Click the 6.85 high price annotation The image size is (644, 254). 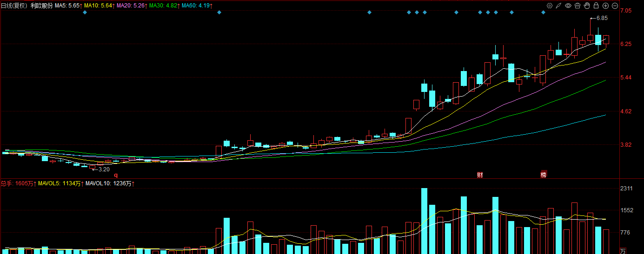click(602, 18)
